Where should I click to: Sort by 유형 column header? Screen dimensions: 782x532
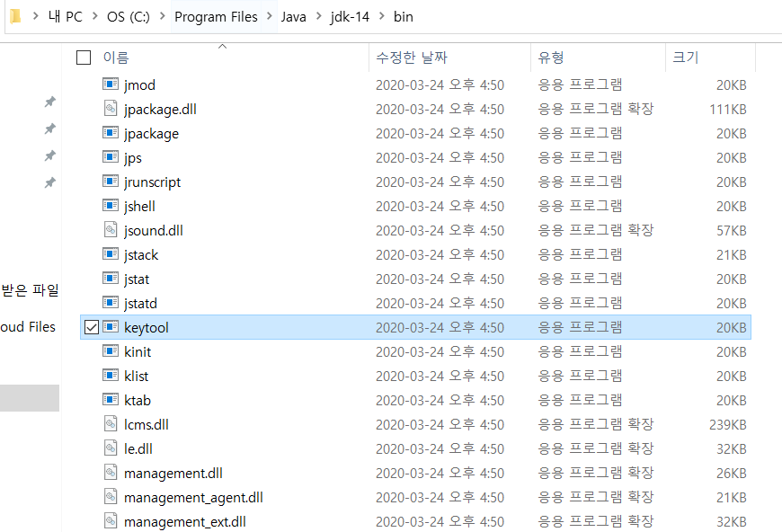[x=551, y=58]
